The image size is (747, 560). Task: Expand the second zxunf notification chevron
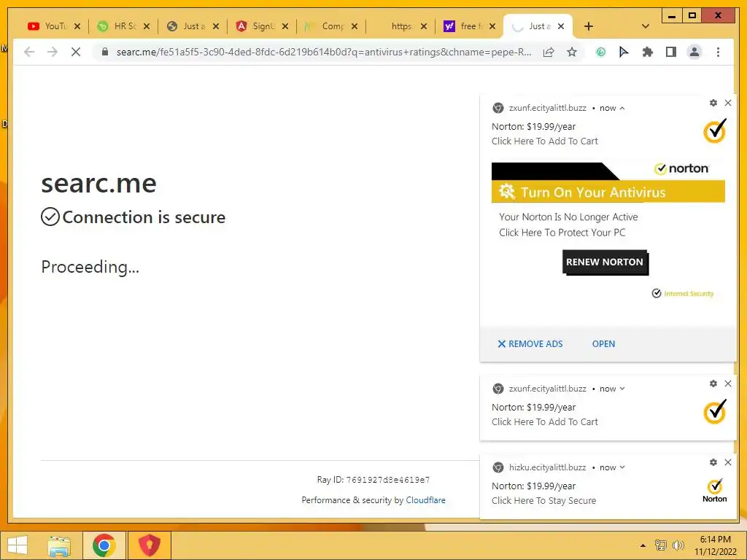(x=622, y=389)
